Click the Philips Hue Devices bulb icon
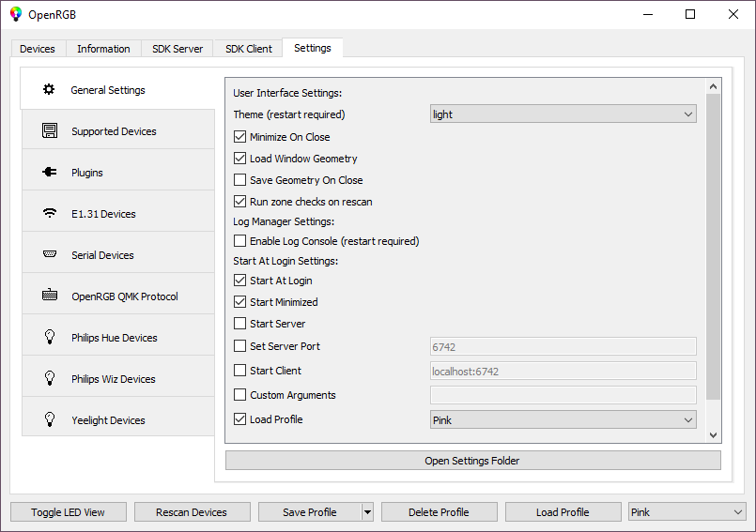The height and width of the screenshot is (532, 756). [x=50, y=338]
